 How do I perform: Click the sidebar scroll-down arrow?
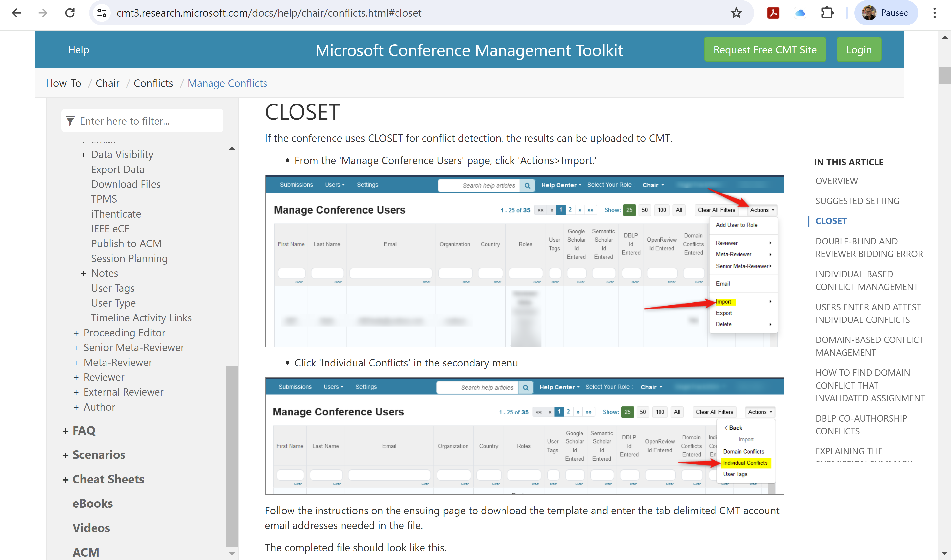tap(232, 554)
